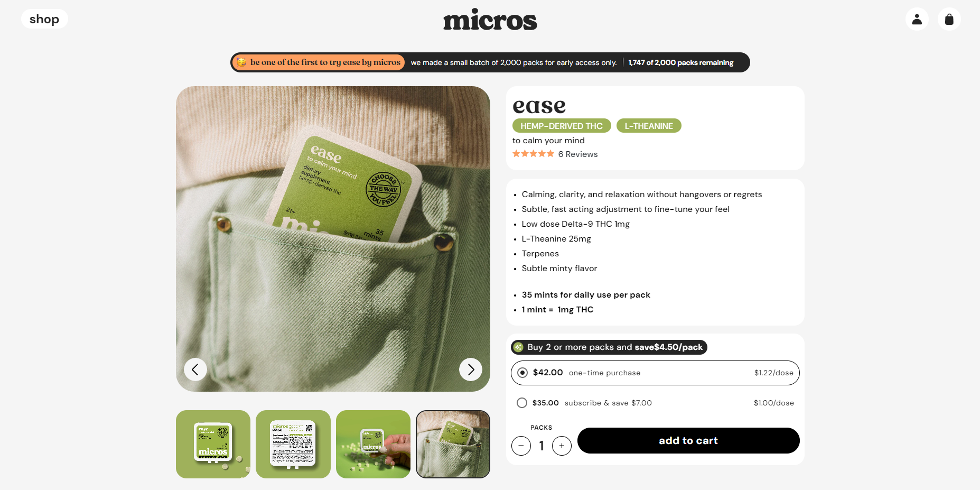
Task: Increase packs with the plus button
Action: pyautogui.click(x=562, y=446)
